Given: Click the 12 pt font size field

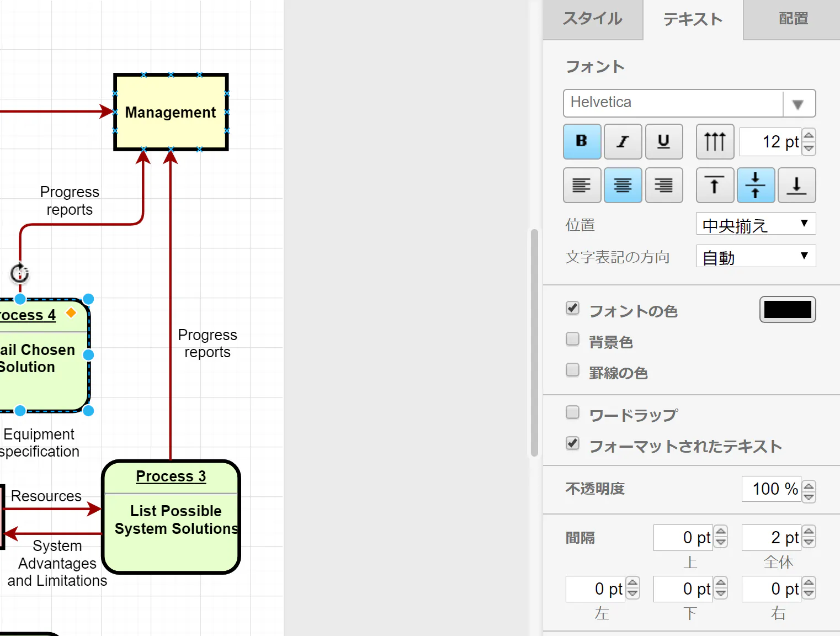Looking at the screenshot, I should point(770,142).
